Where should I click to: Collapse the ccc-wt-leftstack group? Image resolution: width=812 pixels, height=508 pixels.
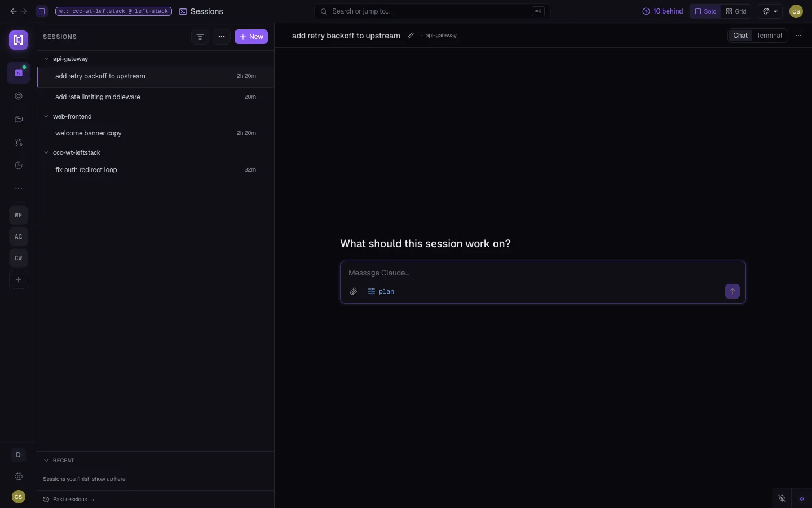click(x=46, y=152)
